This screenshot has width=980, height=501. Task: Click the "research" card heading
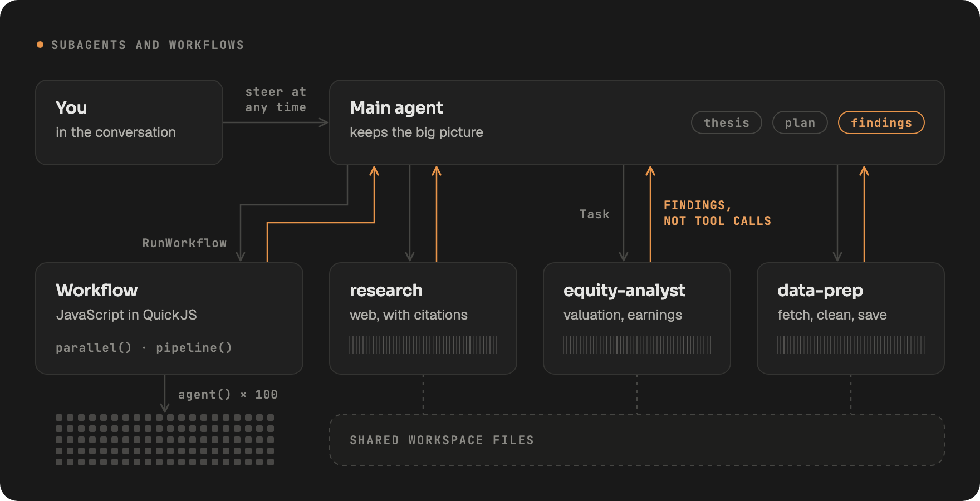(386, 290)
